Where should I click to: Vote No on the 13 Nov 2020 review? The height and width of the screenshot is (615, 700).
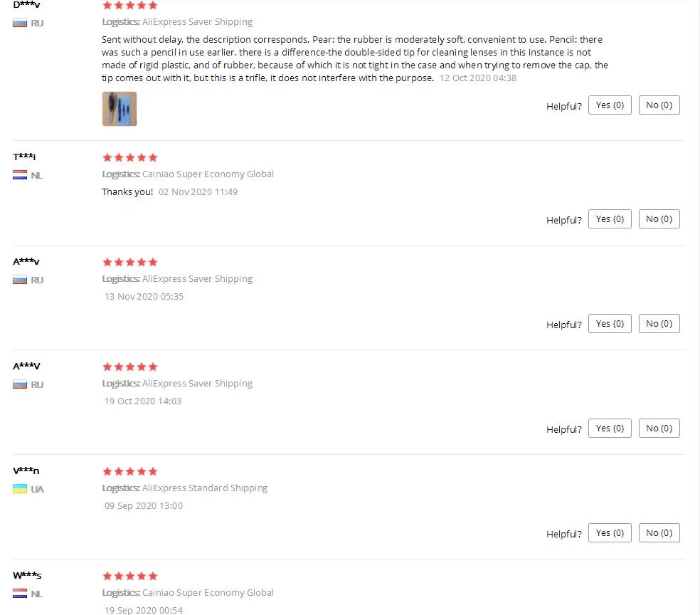tap(659, 323)
